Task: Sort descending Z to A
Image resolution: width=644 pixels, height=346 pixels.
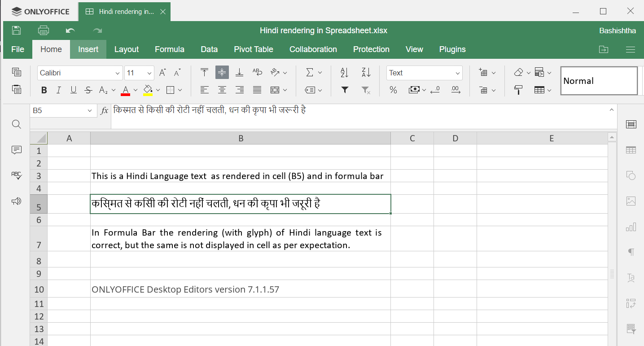Action: coord(366,72)
